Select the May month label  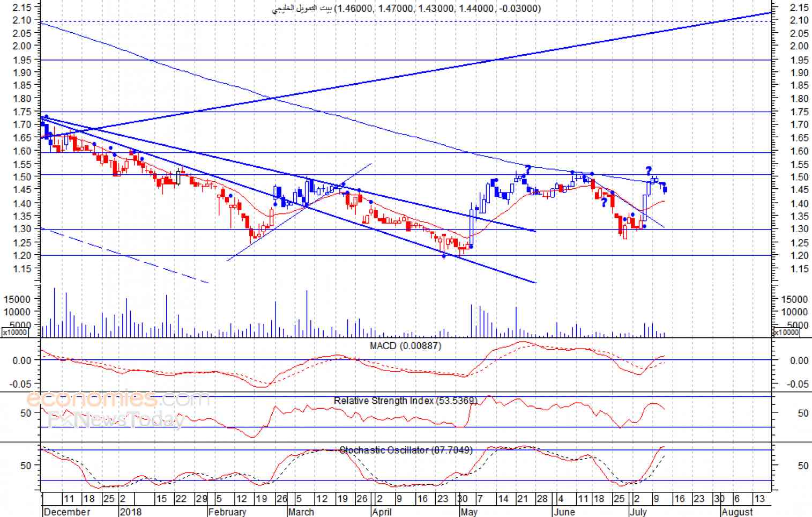pyautogui.click(x=468, y=512)
